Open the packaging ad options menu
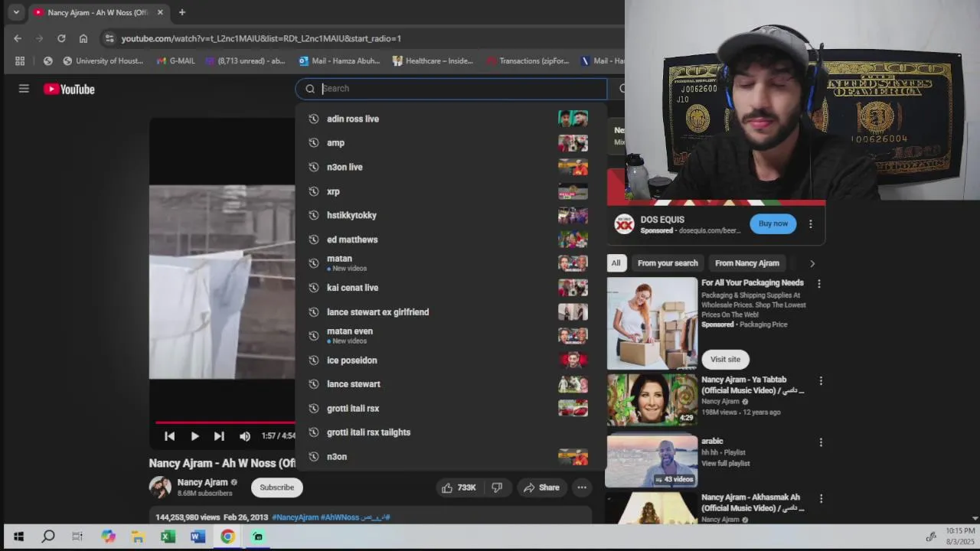The image size is (980, 551). [819, 284]
